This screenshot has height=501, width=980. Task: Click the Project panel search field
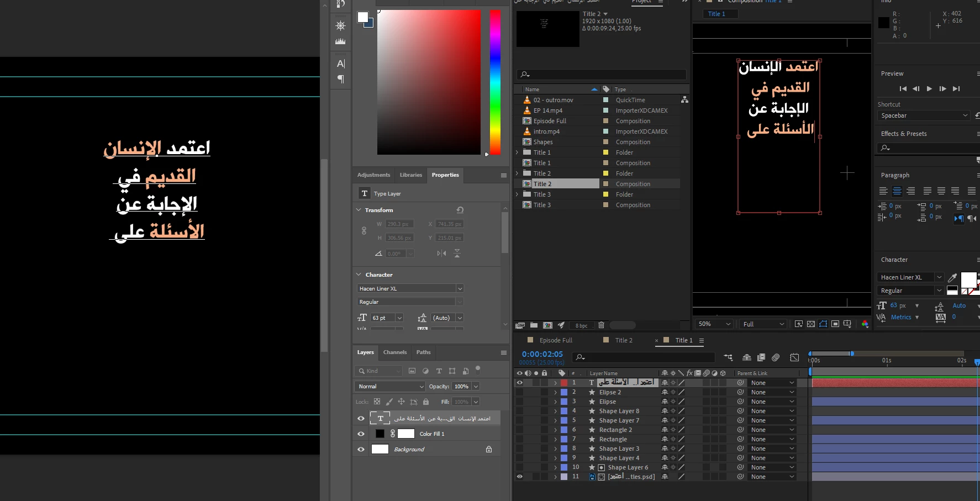point(602,74)
